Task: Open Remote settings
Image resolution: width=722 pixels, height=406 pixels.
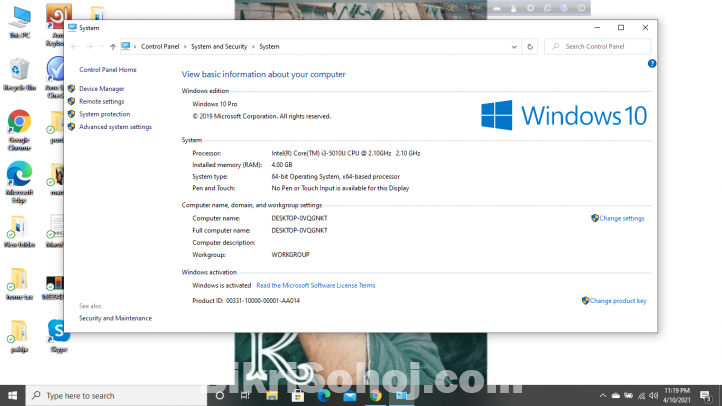Action: click(x=102, y=101)
